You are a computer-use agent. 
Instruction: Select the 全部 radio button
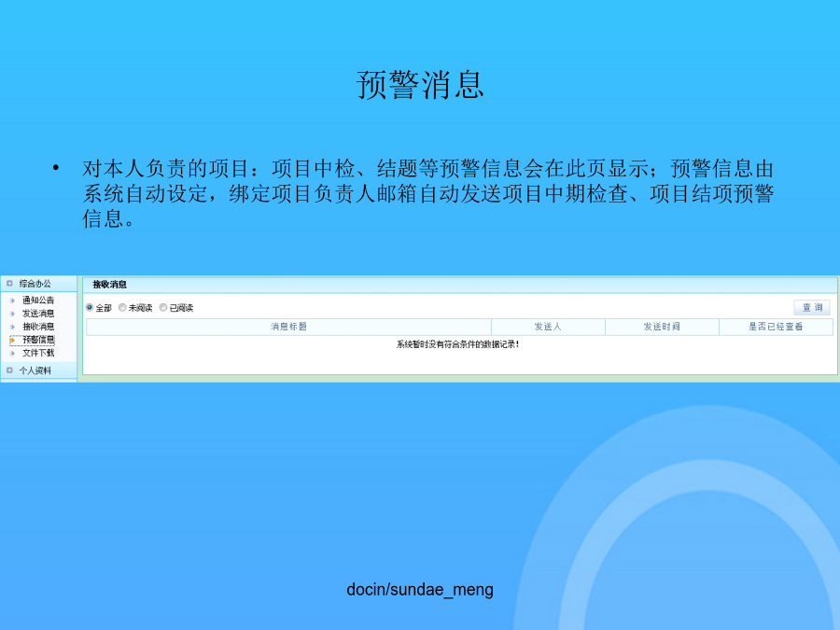[90, 307]
